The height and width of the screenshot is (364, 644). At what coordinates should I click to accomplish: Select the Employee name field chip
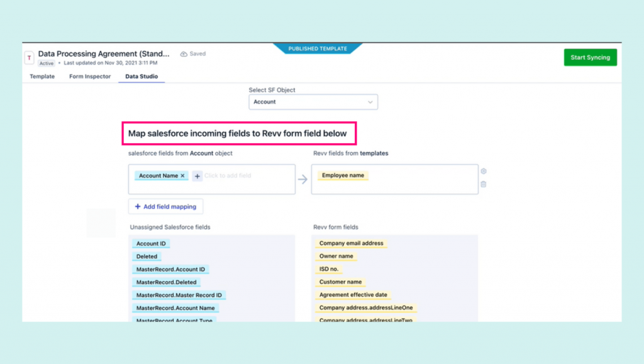[x=343, y=175]
